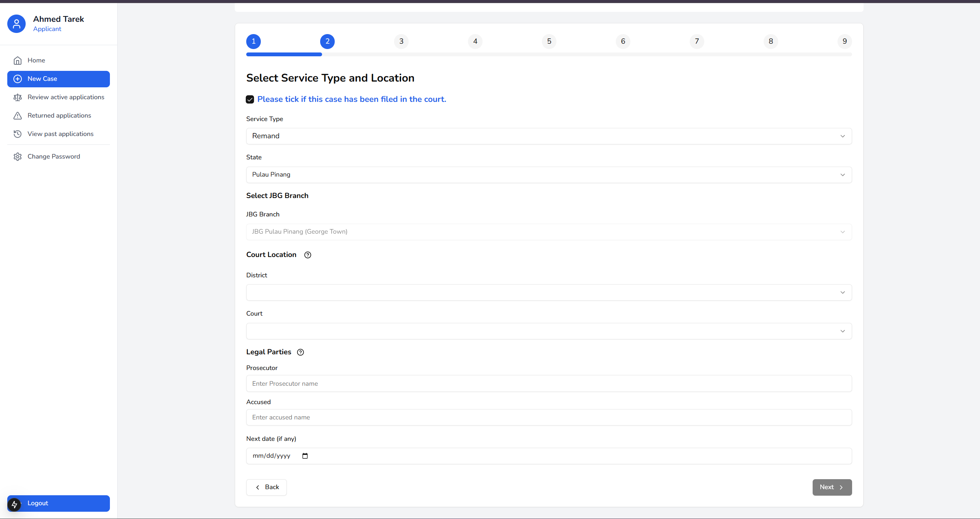Go to step 3 in the stepper
This screenshot has height=519, width=980.
tap(401, 41)
